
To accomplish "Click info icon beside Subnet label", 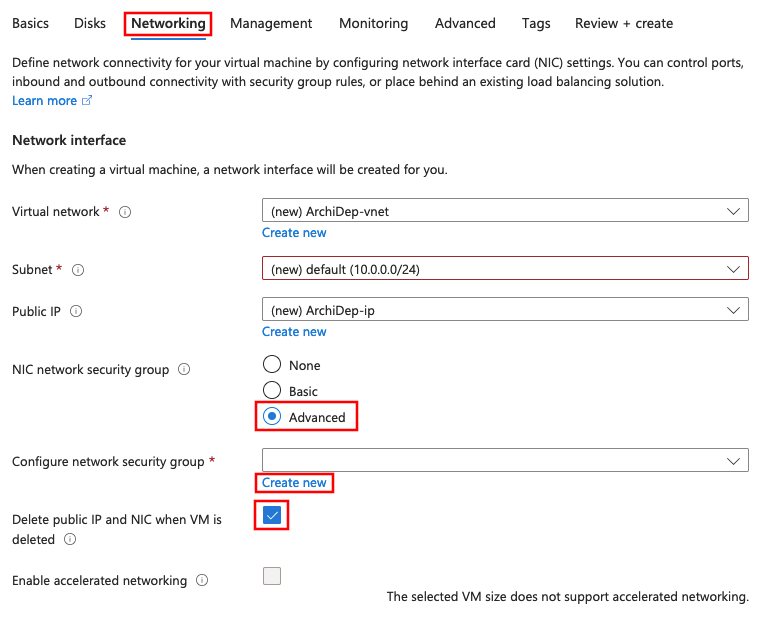I will click(78, 270).
